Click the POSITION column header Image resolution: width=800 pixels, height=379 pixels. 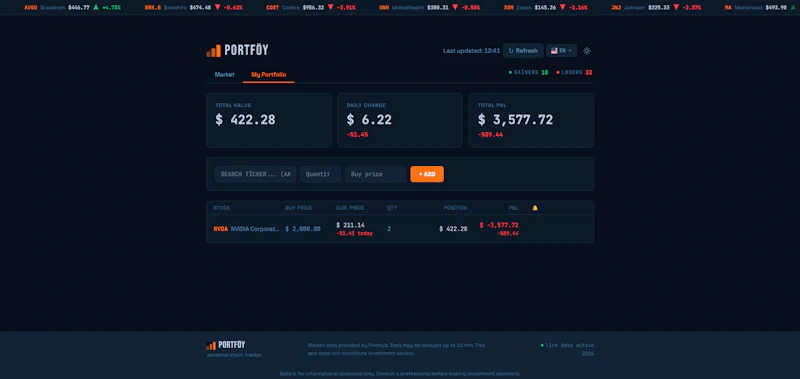coord(455,208)
